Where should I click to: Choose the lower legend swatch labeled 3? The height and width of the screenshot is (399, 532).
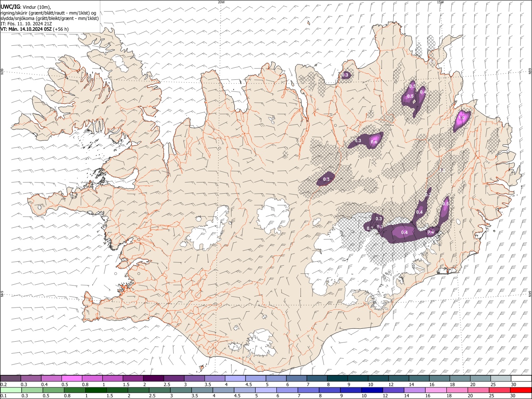[180, 390]
